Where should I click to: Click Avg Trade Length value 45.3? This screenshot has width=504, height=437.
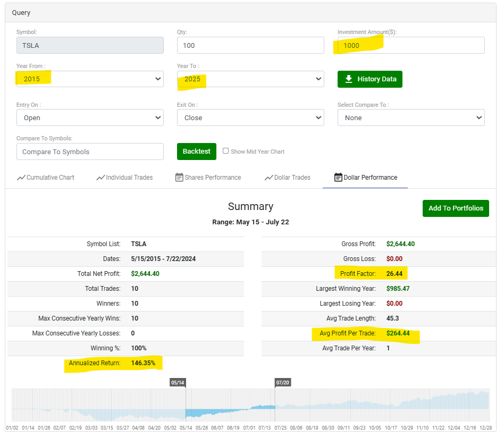click(392, 318)
